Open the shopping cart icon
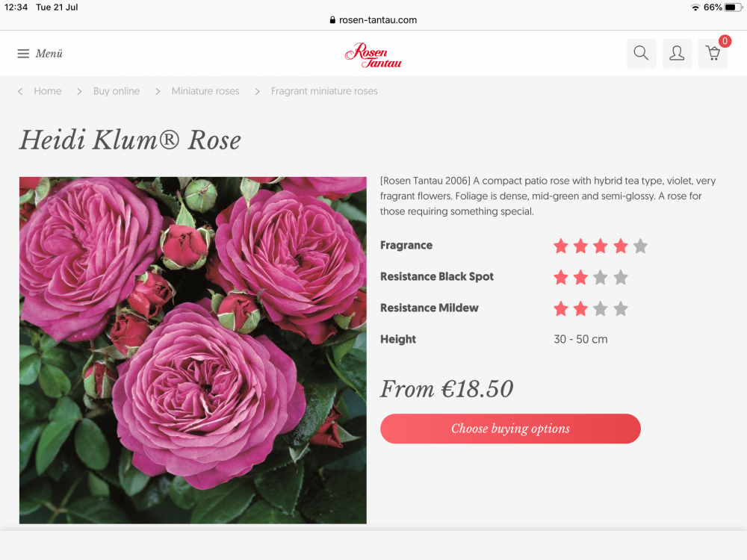Viewport: 747px width, 560px height. point(713,53)
